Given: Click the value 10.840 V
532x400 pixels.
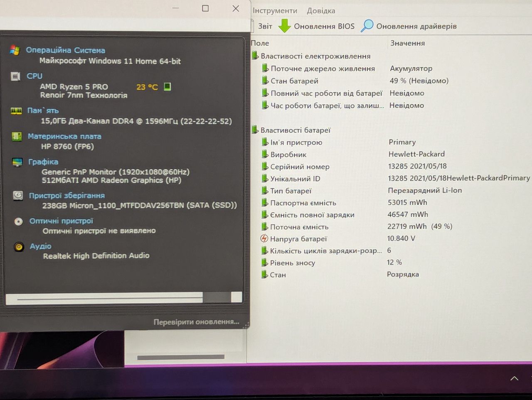Looking at the screenshot, I should tap(401, 238).
